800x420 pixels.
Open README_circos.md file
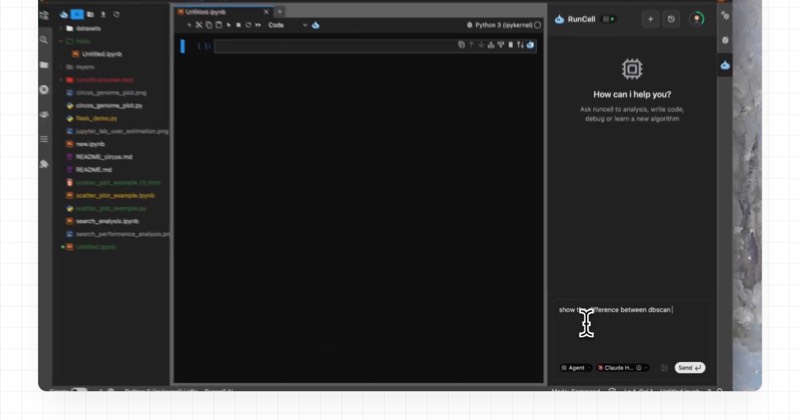[104, 157]
